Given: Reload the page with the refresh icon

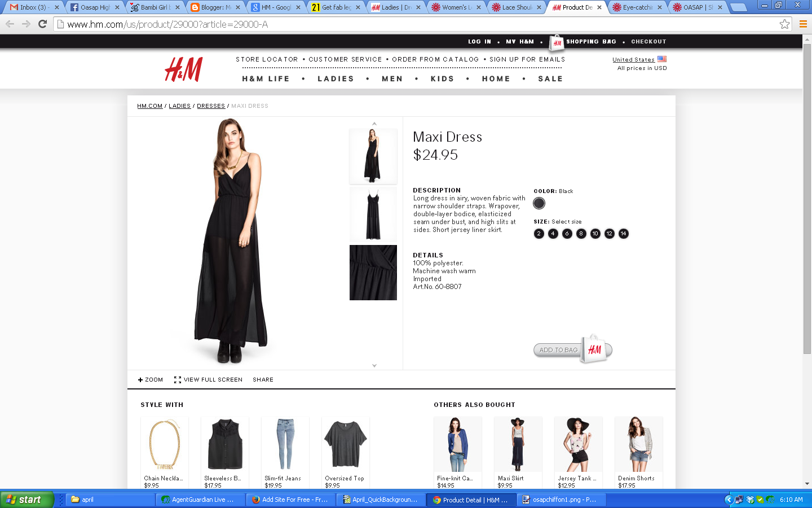Looking at the screenshot, I should [x=42, y=24].
